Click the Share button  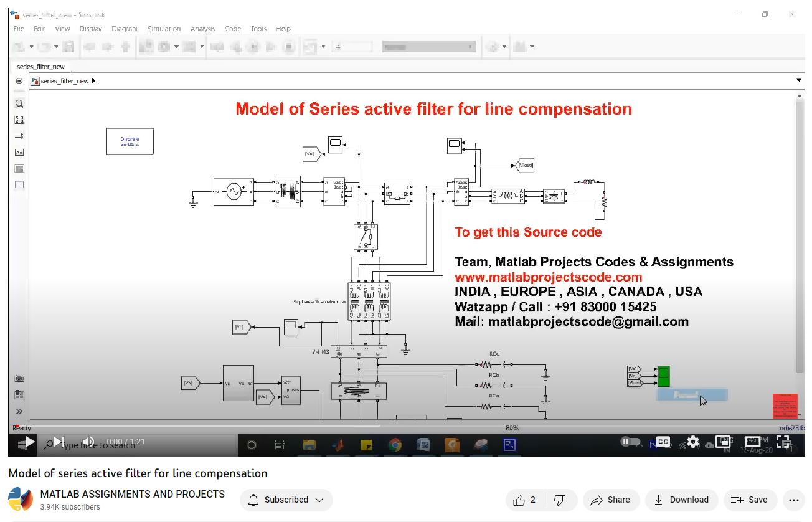[x=610, y=500]
